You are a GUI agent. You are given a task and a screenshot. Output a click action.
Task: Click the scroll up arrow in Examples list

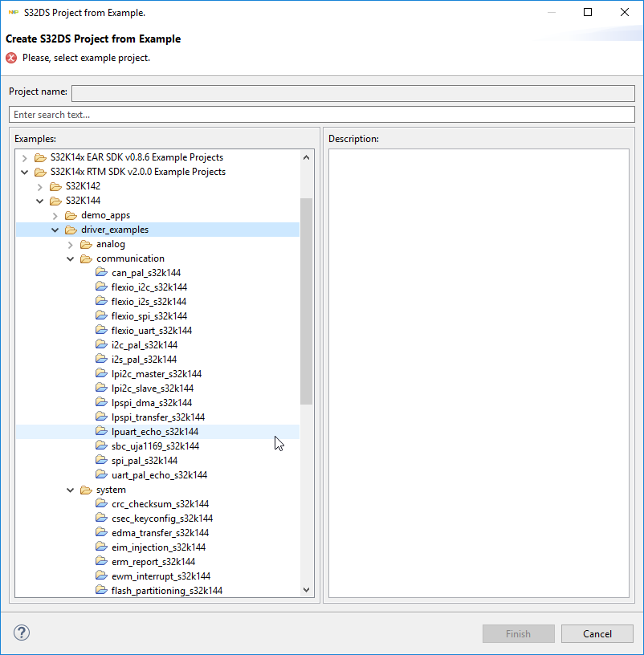[x=306, y=157]
